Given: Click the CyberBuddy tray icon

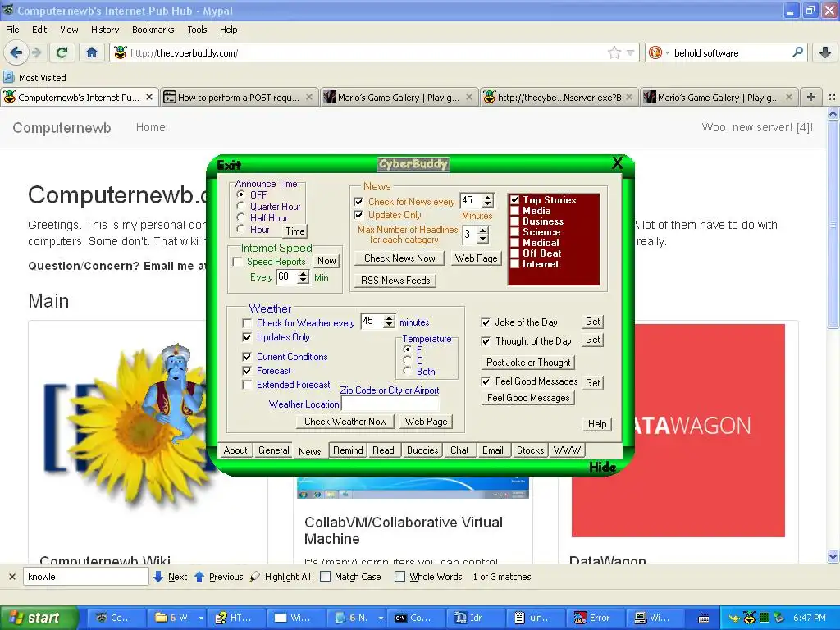Looking at the screenshot, I should pyautogui.click(x=749, y=618).
